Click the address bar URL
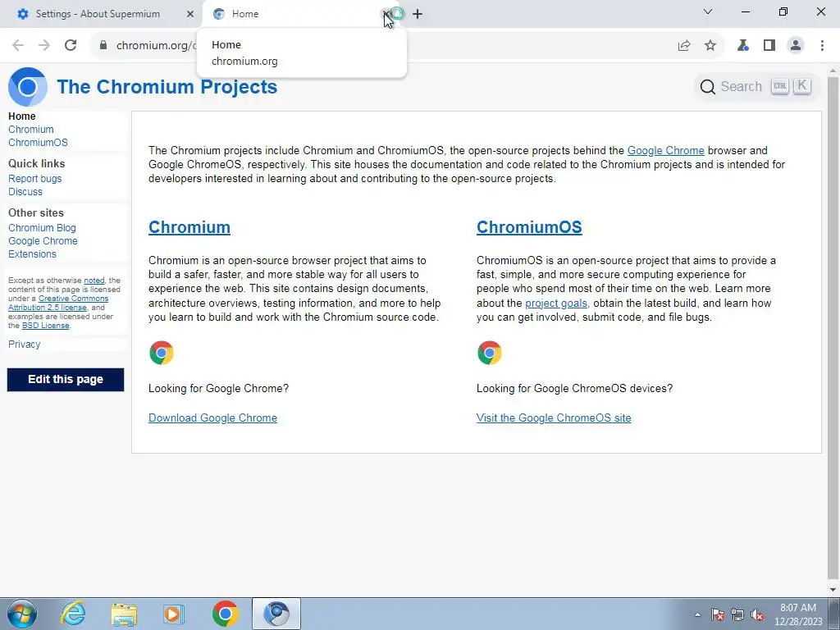 click(156, 46)
